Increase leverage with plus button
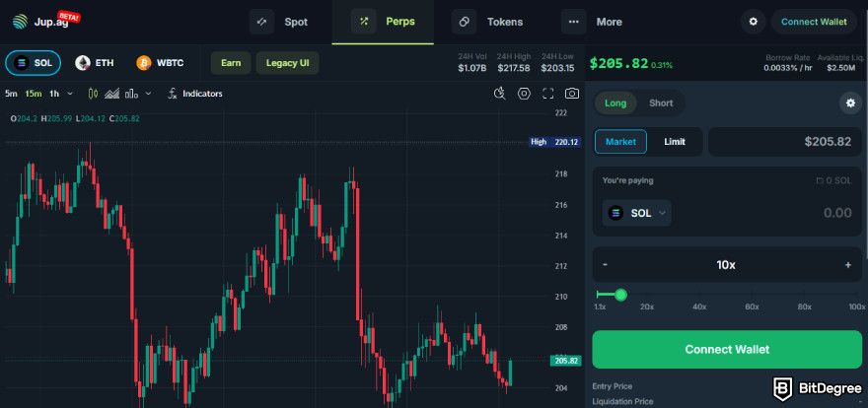The image size is (868, 408). [x=847, y=265]
